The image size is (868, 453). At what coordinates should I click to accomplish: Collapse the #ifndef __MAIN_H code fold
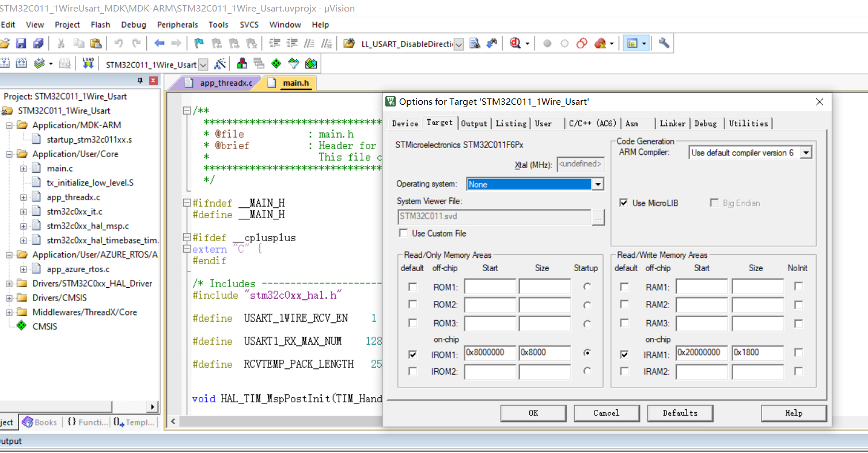[186, 203]
